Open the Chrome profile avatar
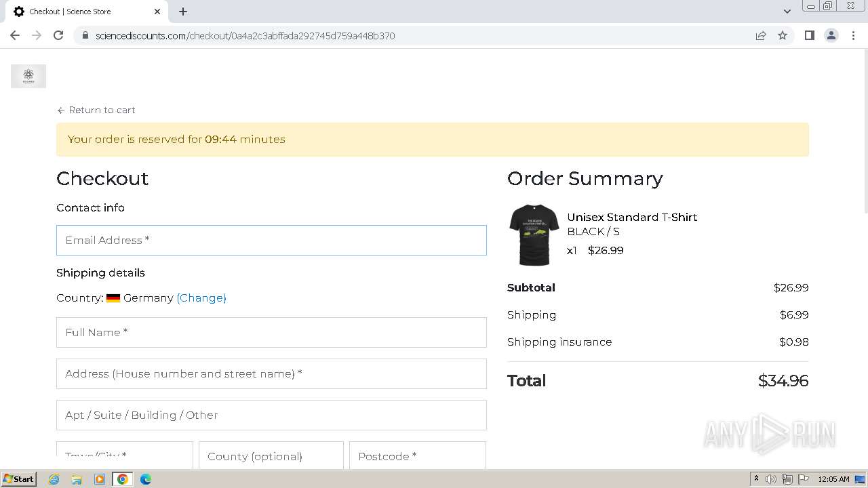Viewport: 868px width, 488px height. click(x=831, y=35)
